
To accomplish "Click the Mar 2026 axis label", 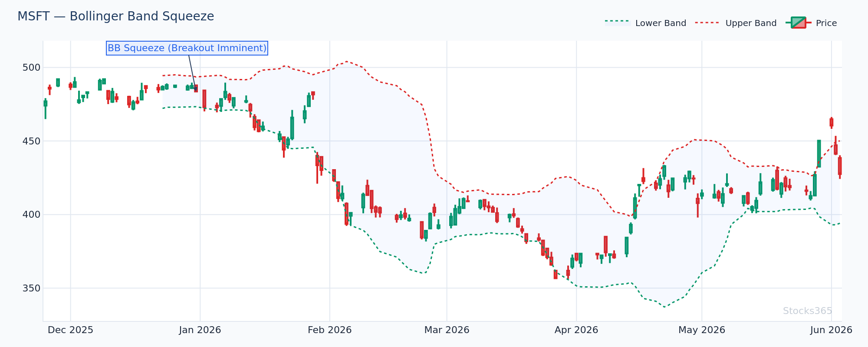I will [x=447, y=330].
